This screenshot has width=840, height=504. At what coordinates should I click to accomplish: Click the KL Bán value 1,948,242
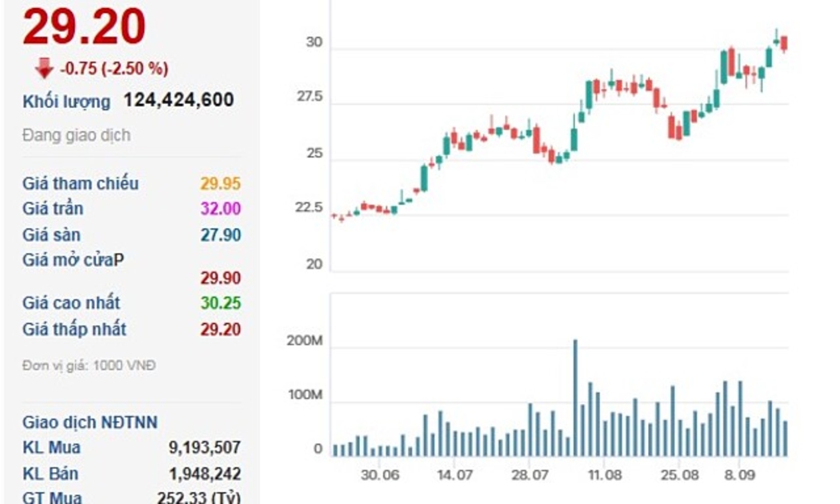(x=205, y=474)
